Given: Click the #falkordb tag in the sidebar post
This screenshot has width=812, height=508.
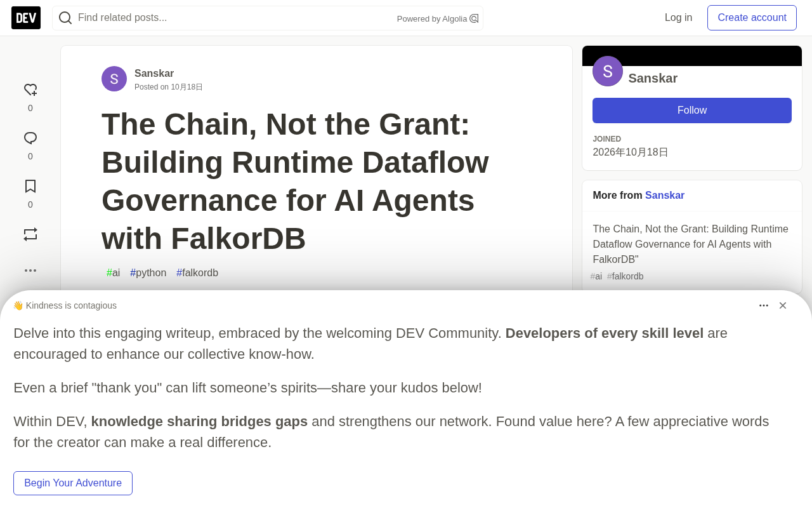Looking at the screenshot, I should pos(625,276).
